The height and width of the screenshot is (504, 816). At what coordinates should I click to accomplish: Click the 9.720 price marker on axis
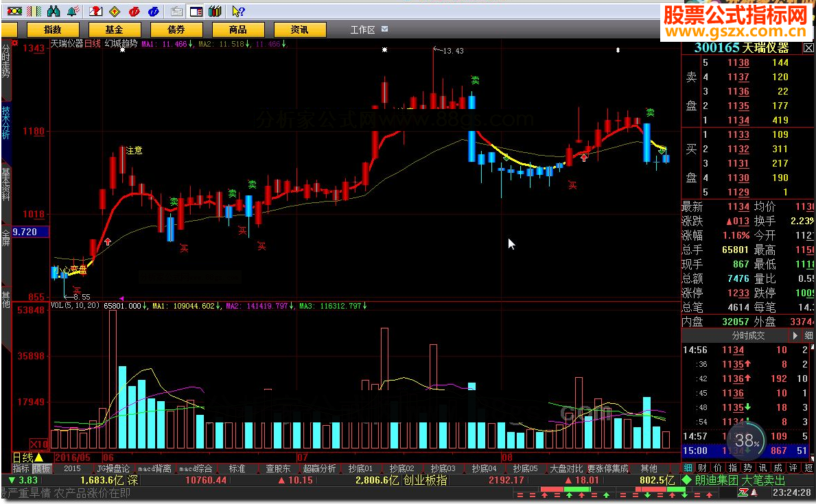tap(30, 232)
